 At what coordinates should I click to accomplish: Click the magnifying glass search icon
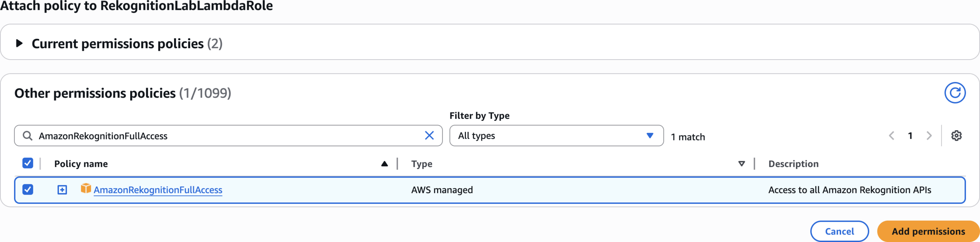click(27, 136)
